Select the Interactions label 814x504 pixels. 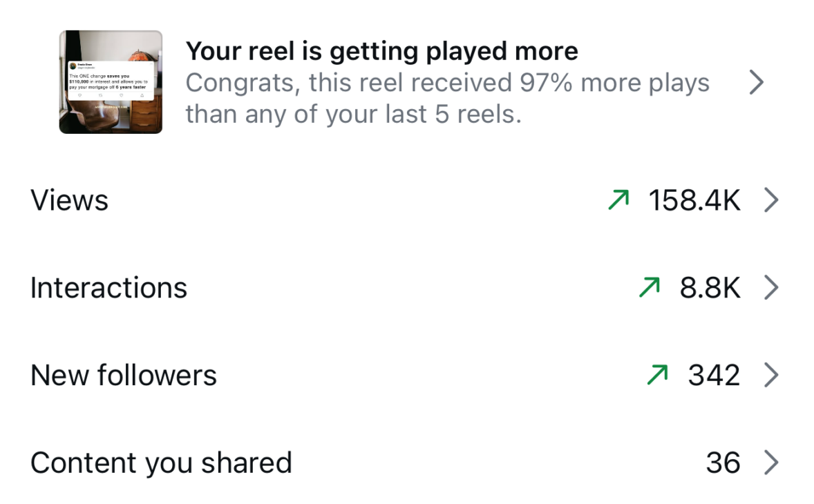click(x=108, y=288)
